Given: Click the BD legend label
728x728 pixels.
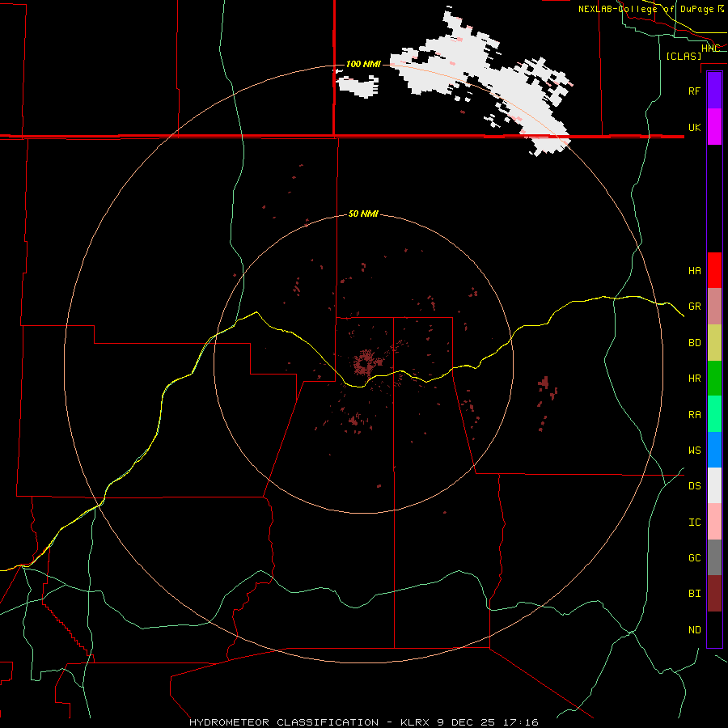Looking at the screenshot, I should [695, 343].
